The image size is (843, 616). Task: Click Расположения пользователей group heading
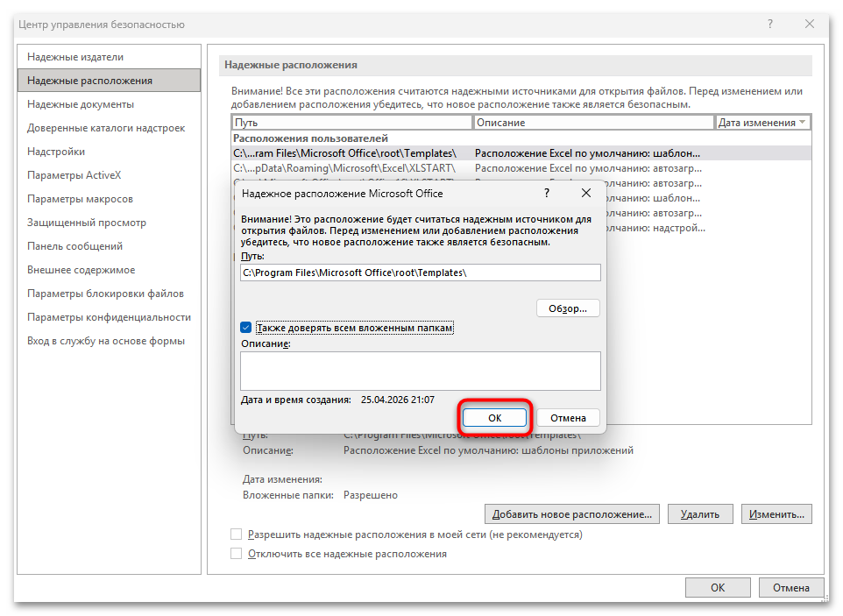310,138
